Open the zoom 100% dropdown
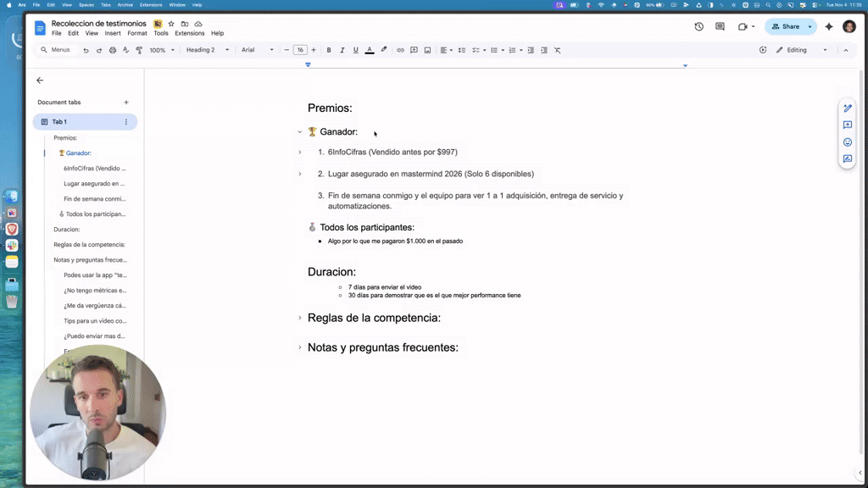Screen dimensions: 868x488 (x=162, y=50)
